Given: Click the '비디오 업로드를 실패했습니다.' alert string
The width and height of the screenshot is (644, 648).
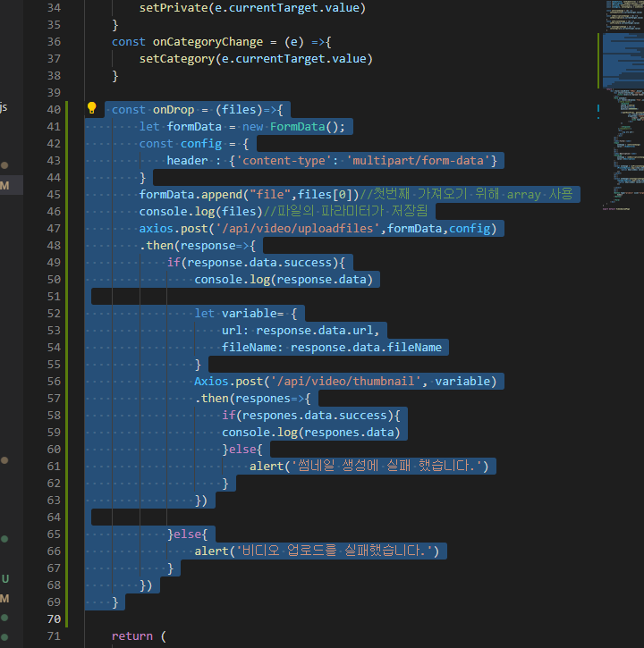Looking at the screenshot, I should [x=334, y=551].
